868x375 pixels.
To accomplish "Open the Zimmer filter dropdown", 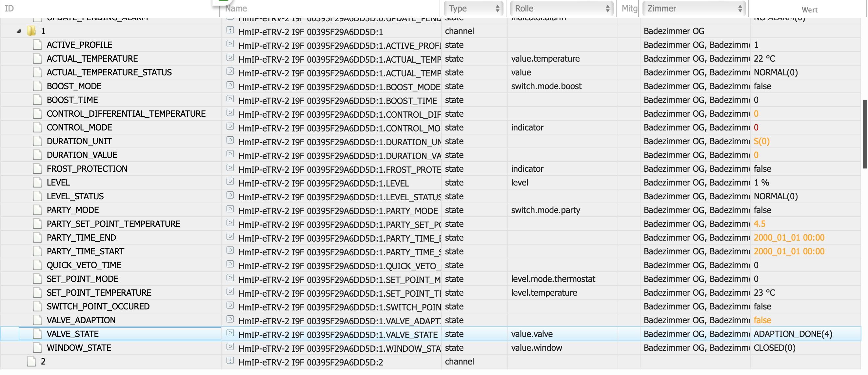I will pos(694,9).
